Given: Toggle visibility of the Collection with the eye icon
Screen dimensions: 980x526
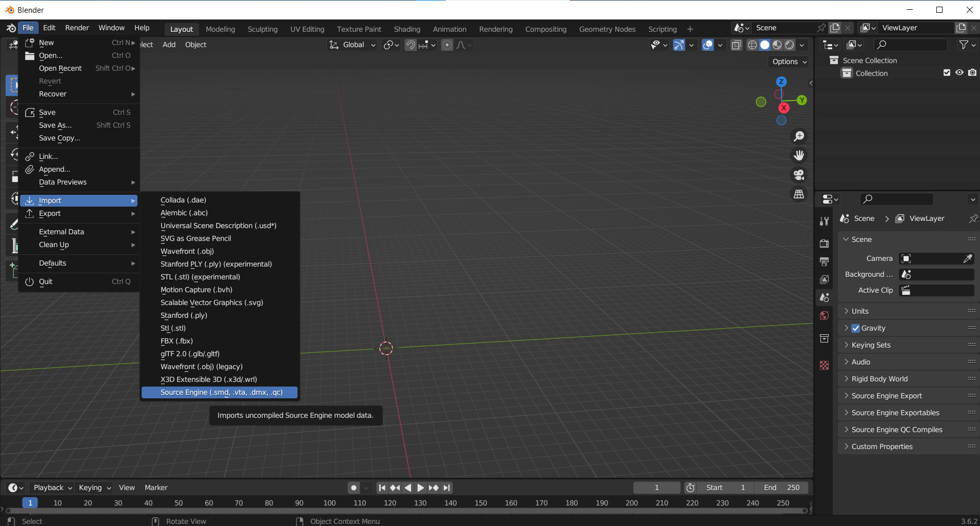Looking at the screenshot, I should 959,73.
